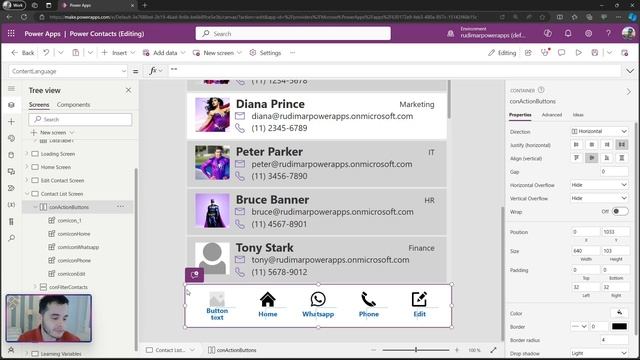Select the vertical center align option
The width and height of the screenshot is (640, 360).
pyautogui.click(x=591, y=158)
